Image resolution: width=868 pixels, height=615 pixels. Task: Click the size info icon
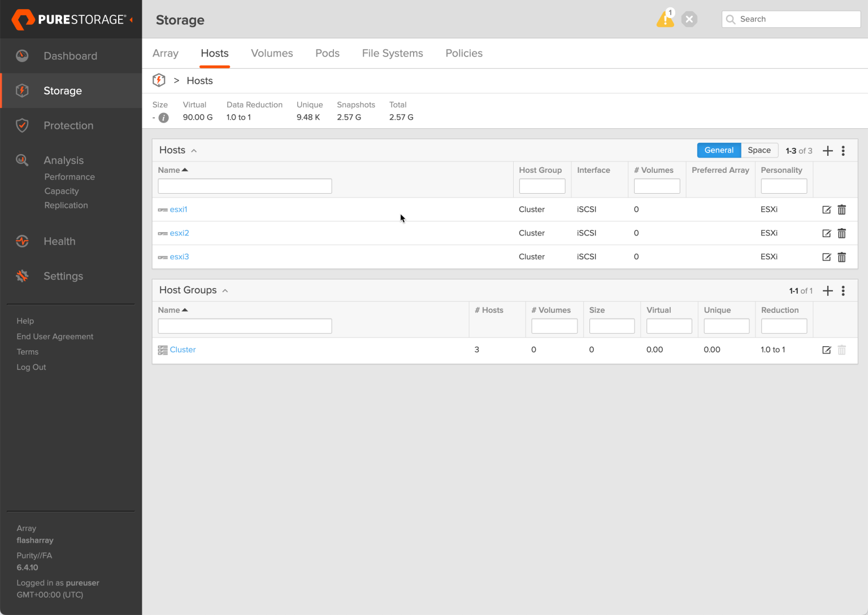(163, 117)
